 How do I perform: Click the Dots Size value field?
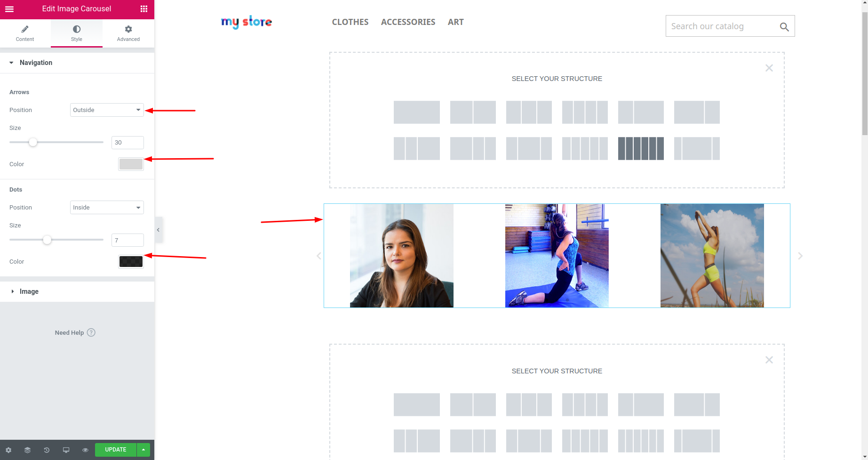[x=127, y=240]
